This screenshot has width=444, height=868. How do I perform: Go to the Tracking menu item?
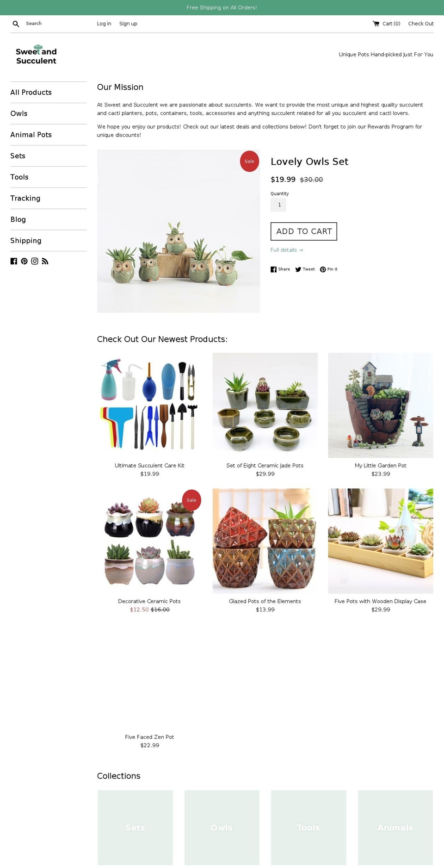[x=25, y=198]
